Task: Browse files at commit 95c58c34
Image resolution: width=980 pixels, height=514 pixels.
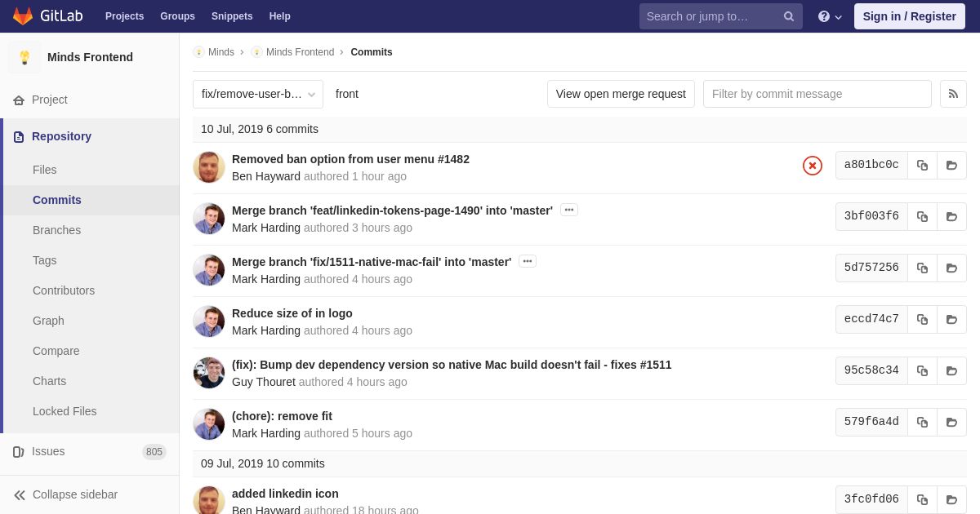Action: [x=951, y=370]
